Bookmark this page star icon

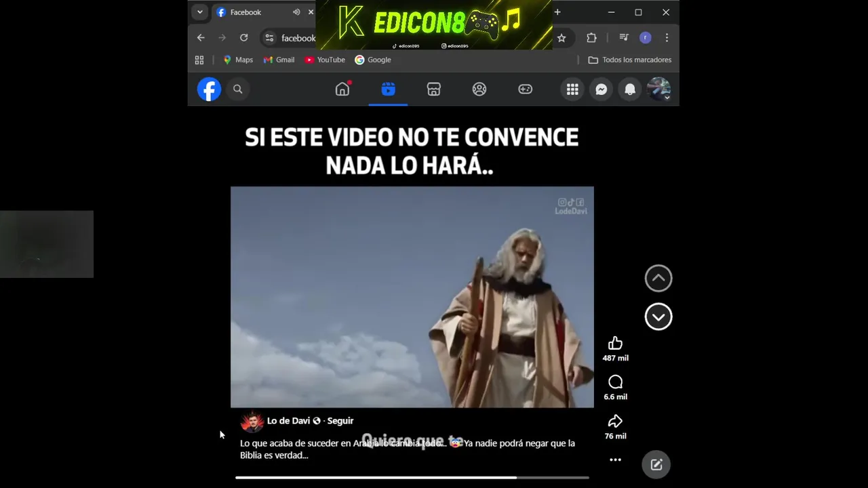pyautogui.click(x=561, y=38)
